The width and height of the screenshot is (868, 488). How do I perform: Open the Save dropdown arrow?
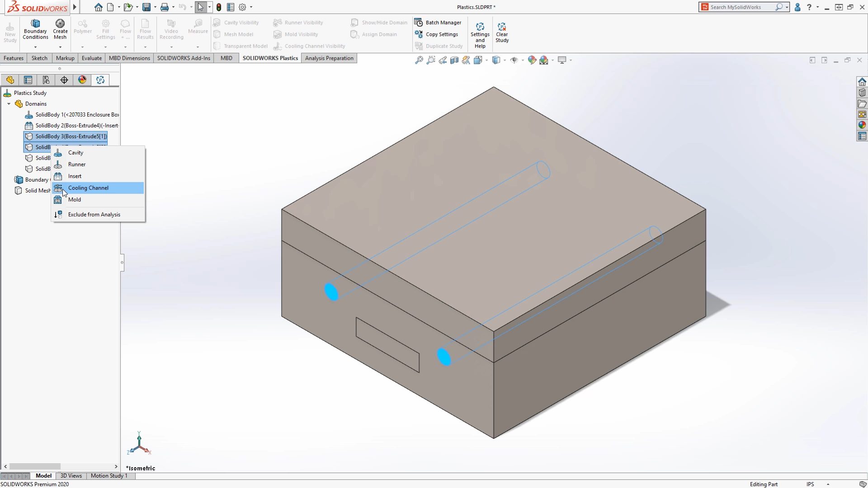155,7
